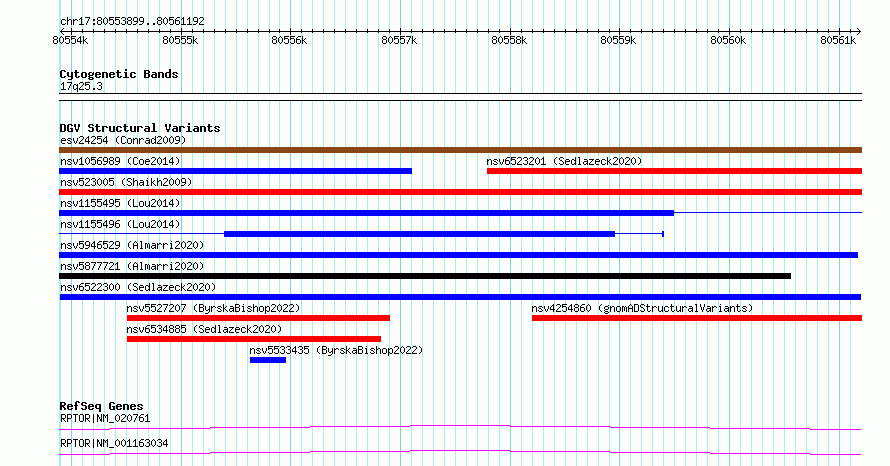
Task: Click the 80558k ruler tick label
Action: (509, 40)
